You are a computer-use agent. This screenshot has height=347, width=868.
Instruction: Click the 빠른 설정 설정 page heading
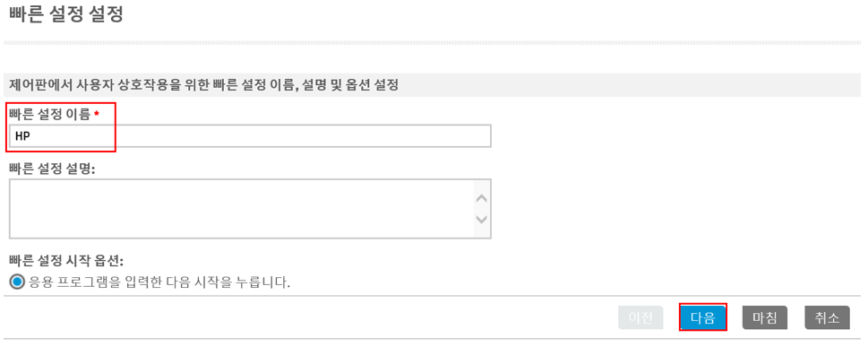pyautogui.click(x=66, y=14)
